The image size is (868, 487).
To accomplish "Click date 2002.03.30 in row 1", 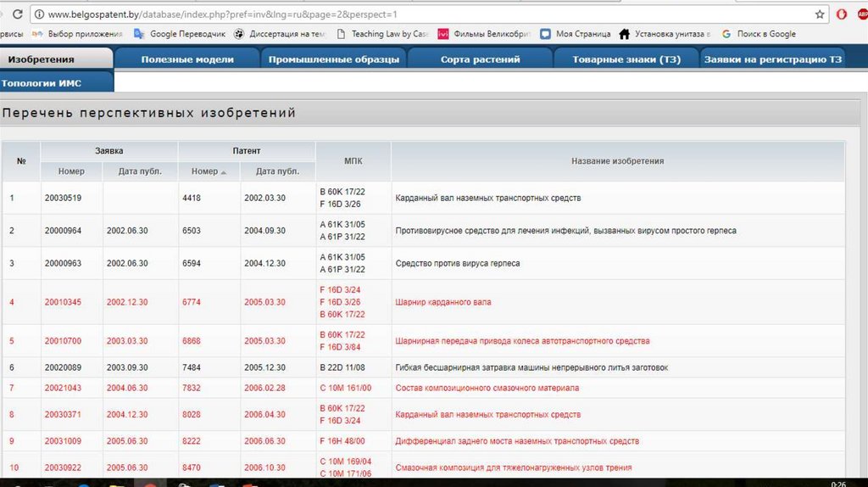I will (264, 198).
